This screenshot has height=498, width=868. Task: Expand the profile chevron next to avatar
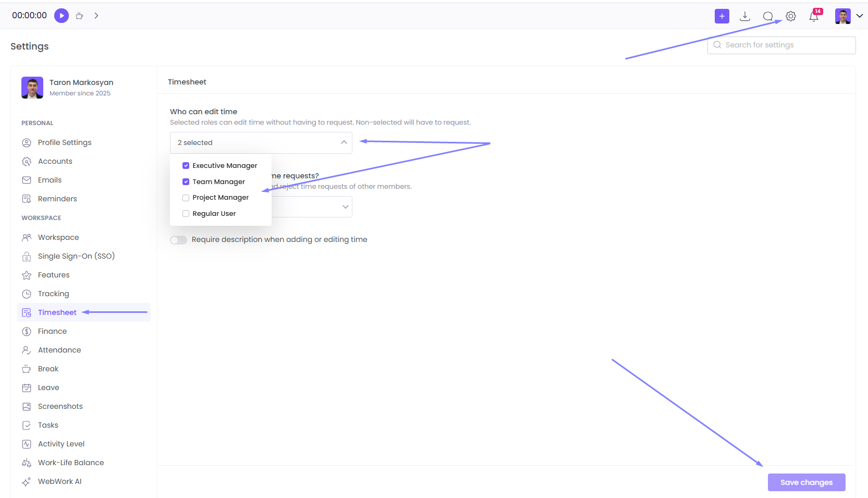point(860,16)
